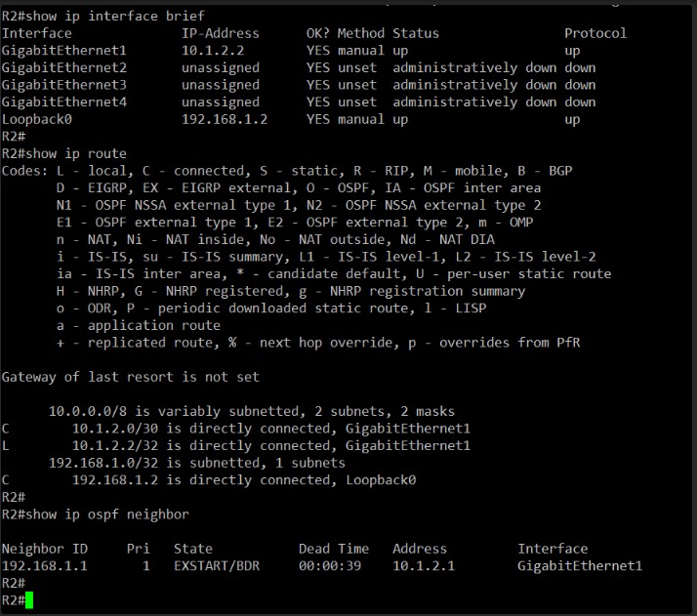Click the green cursor at the prompt
The width and height of the screenshot is (697, 616).
29,600
